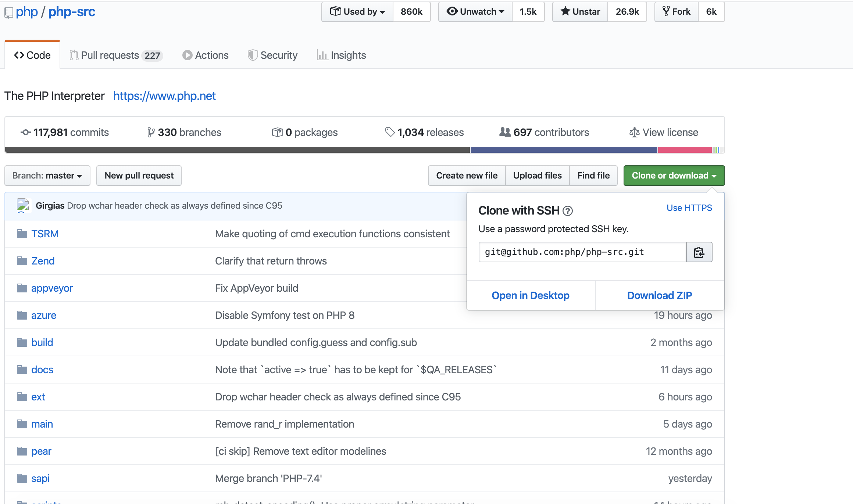Go to the php organization link
The image size is (853, 504).
pyautogui.click(x=27, y=12)
